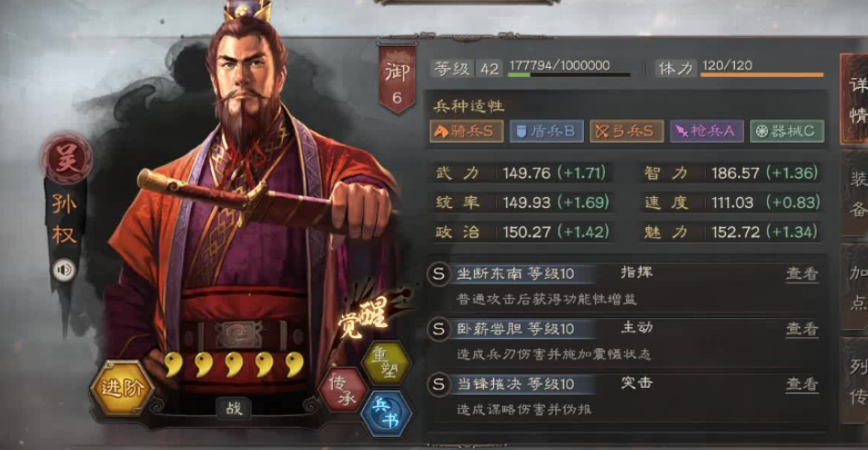This screenshot has height=450, width=868.
Task: Select the 弓兵S troop type badge
Action: [626, 131]
